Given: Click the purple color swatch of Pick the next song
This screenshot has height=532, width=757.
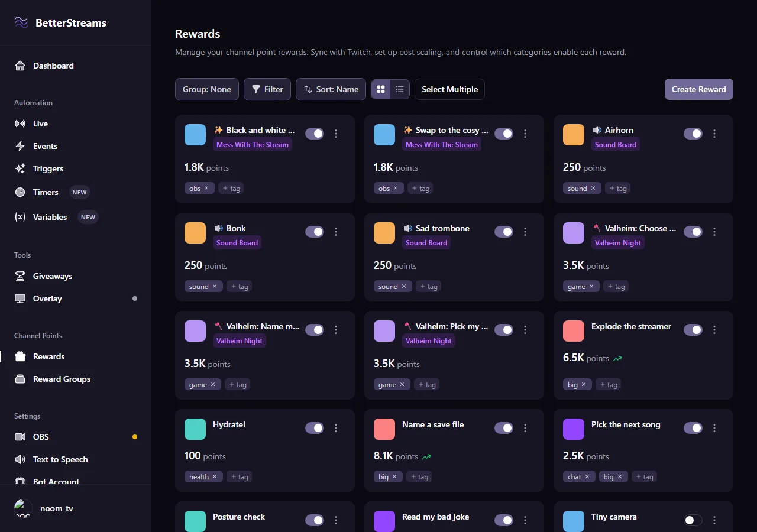Looking at the screenshot, I should (574, 429).
